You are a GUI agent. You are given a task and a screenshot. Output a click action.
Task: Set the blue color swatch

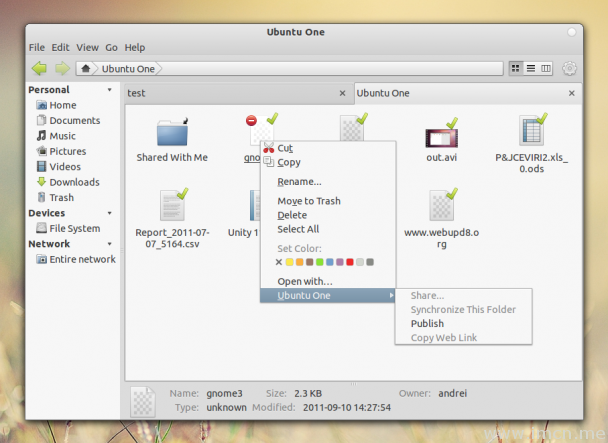330,262
